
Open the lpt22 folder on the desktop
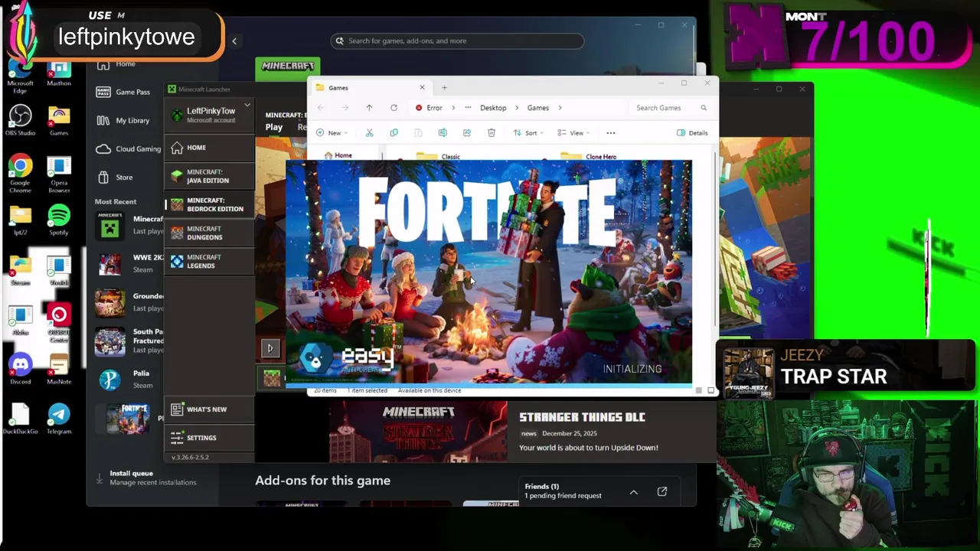(21, 220)
